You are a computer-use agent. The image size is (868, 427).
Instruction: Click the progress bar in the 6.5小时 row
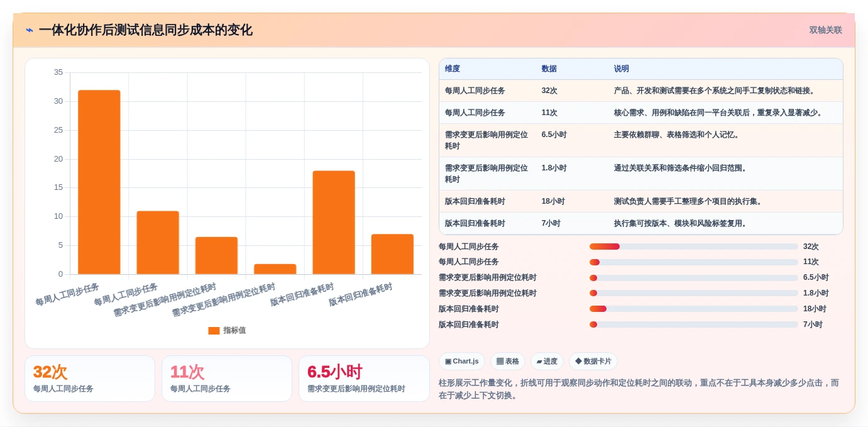click(x=693, y=277)
